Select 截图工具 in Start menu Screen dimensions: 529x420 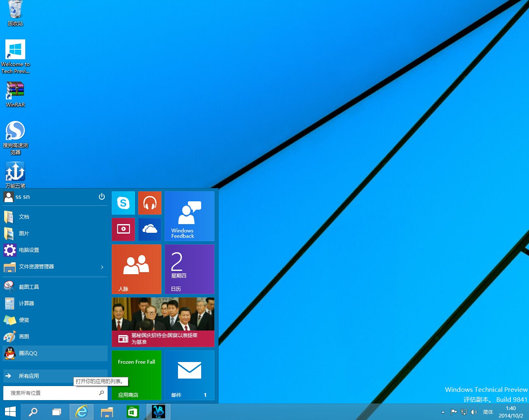click(x=29, y=287)
